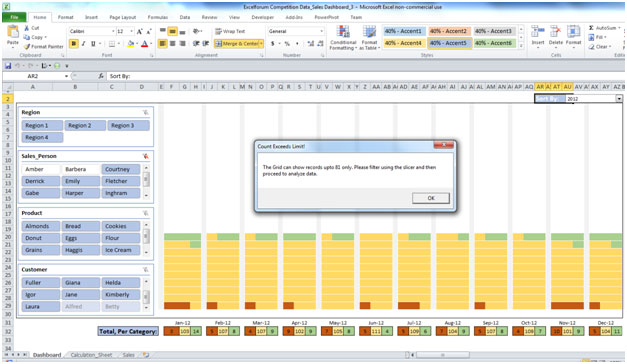The image size is (627, 364).
Task: Toggle the Cookies product slicer item
Action: 121,226
